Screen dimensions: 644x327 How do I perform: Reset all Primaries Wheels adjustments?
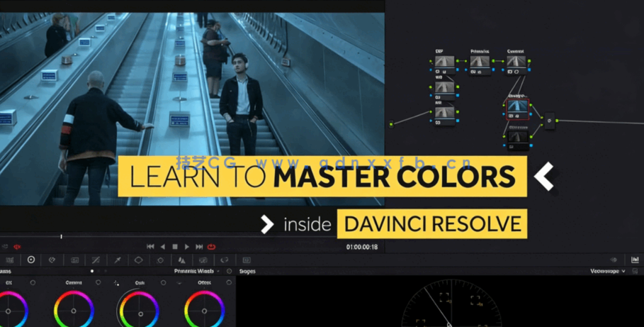(x=229, y=271)
